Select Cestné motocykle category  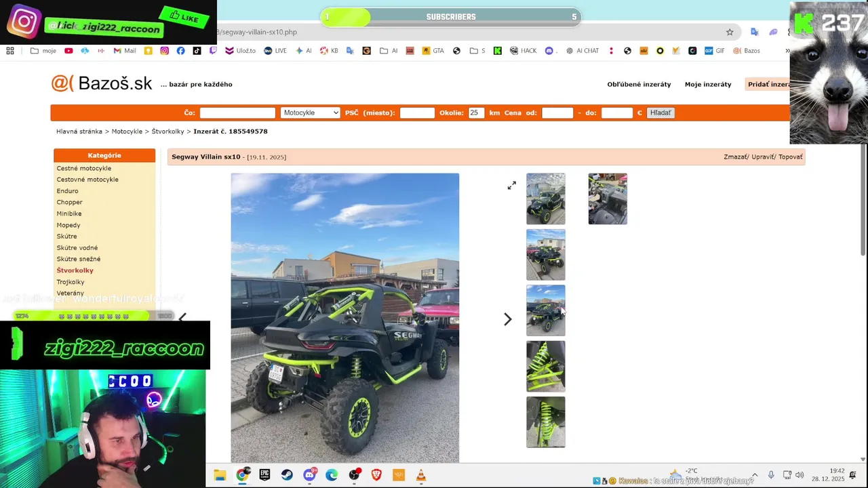[84, 168]
